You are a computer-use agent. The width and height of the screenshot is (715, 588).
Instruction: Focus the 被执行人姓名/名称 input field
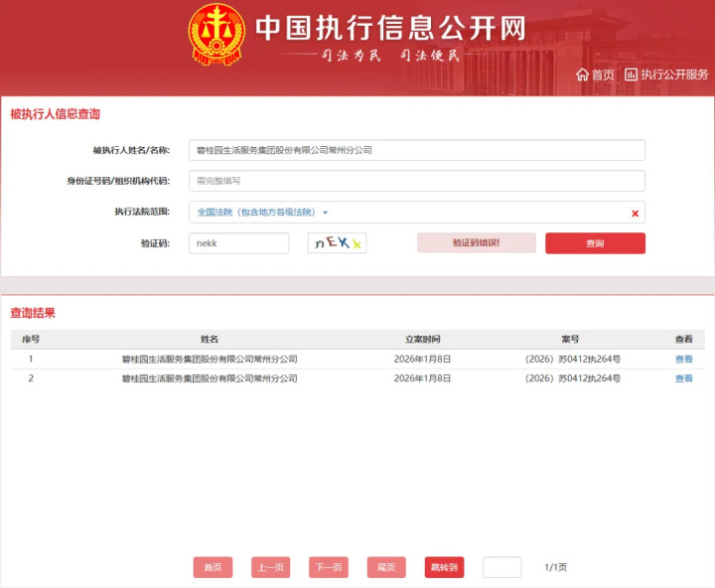coord(417,150)
